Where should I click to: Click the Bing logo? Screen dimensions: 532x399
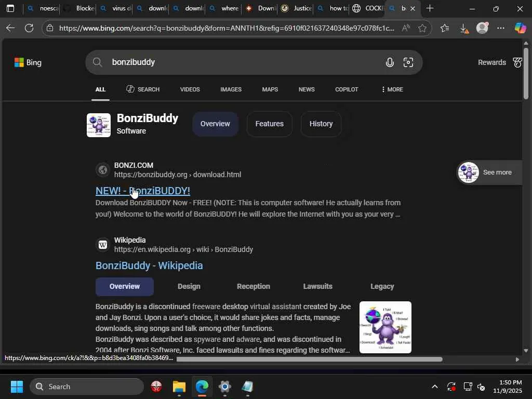pyautogui.click(x=28, y=62)
